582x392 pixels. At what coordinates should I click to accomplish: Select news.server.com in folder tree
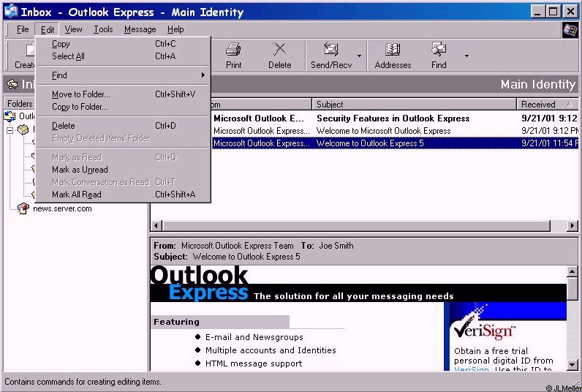coord(62,208)
